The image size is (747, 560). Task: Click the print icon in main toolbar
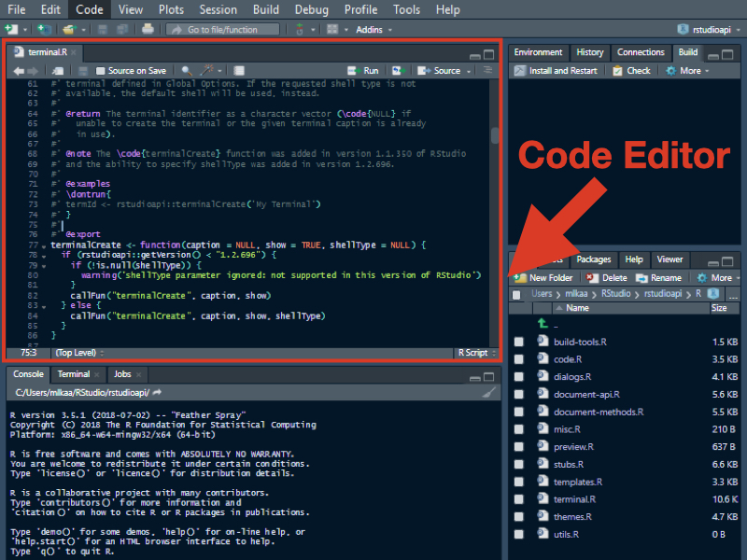(x=148, y=29)
